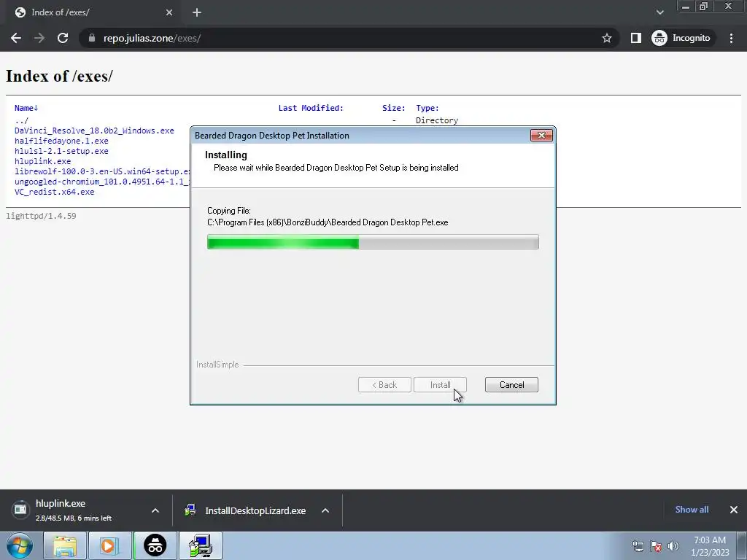747x560 pixels.
Task: Download the librewolf-100.0-3 setup file
Action: tap(102, 171)
